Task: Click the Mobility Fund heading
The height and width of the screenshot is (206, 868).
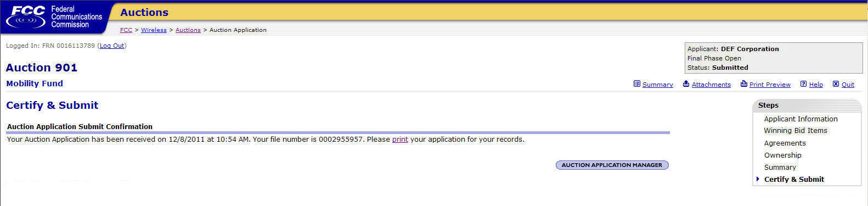Action: [x=35, y=83]
